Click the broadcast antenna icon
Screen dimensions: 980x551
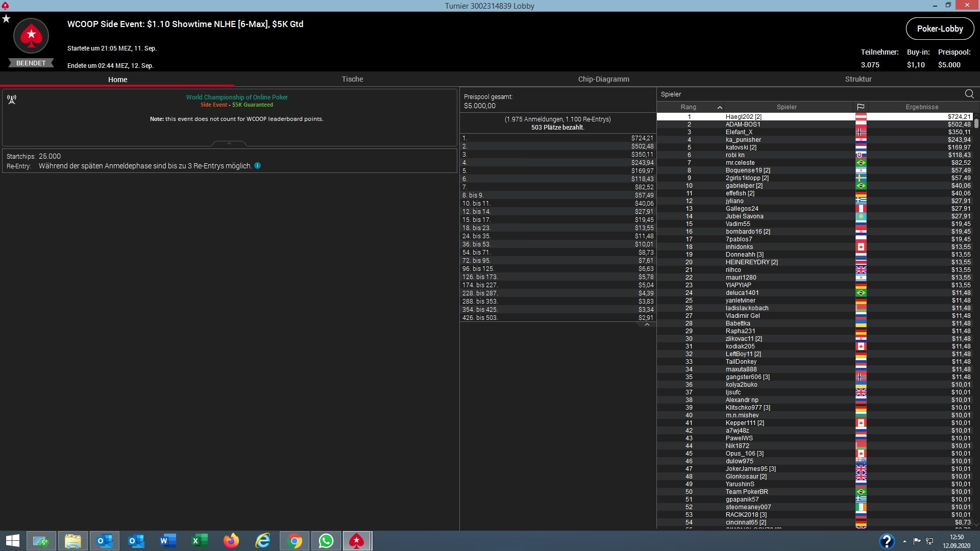pyautogui.click(x=12, y=99)
